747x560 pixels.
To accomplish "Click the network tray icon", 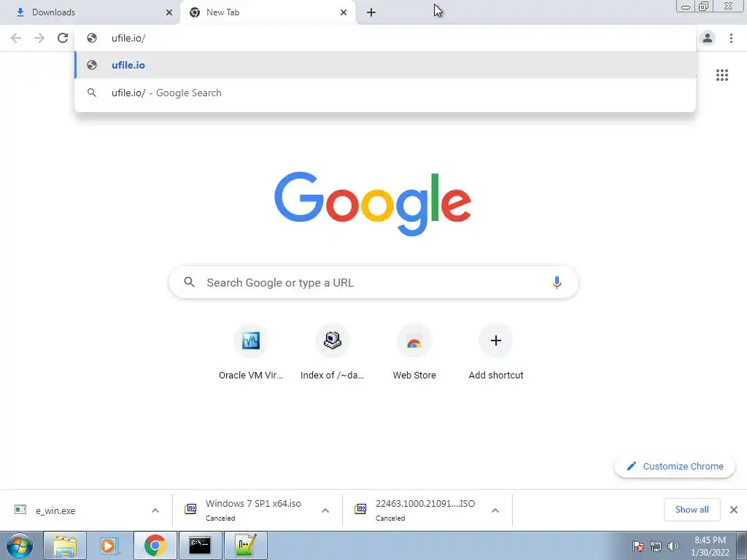I will [x=656, y=546].
